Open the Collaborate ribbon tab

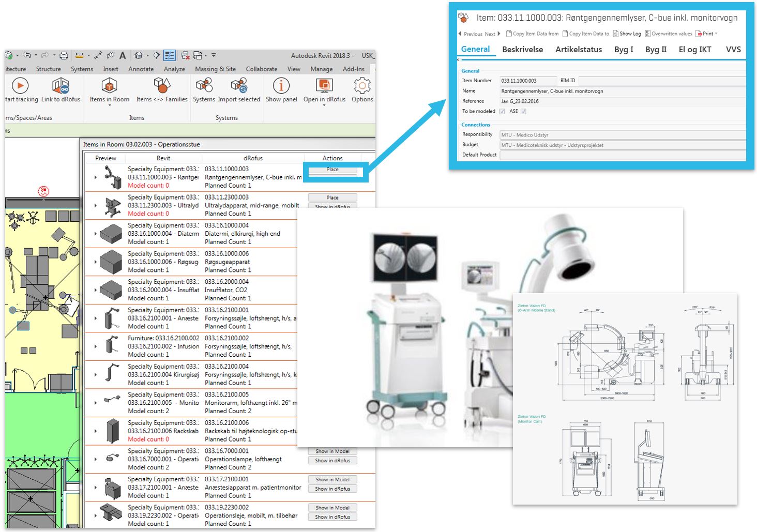click(262, 69)
